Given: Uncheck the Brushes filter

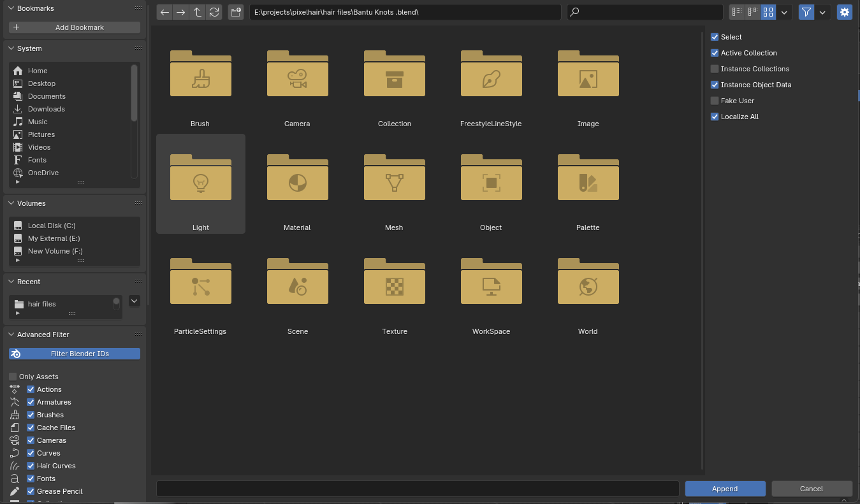Looking at the screenshot, I should (31, 415).
